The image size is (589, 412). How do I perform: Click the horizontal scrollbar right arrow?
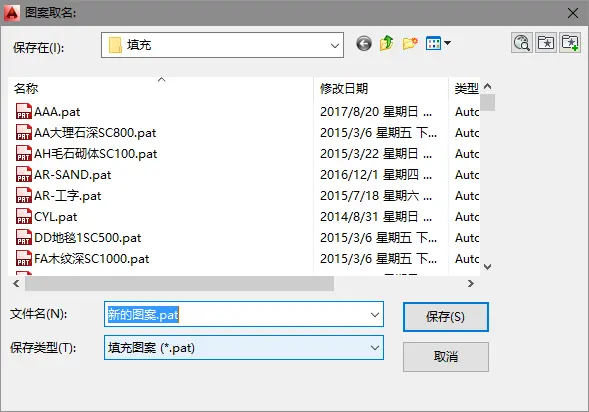(471, 284)
